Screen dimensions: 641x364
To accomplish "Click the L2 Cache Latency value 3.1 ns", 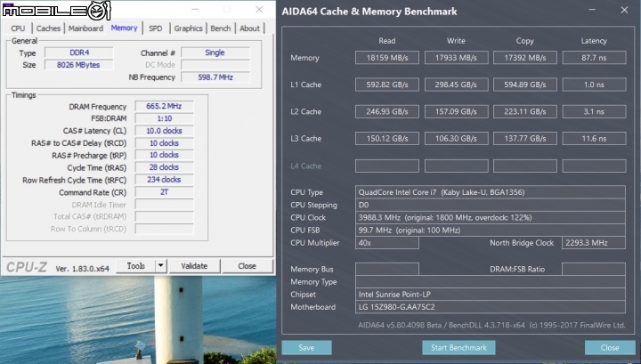I will [x=594, y=111].
